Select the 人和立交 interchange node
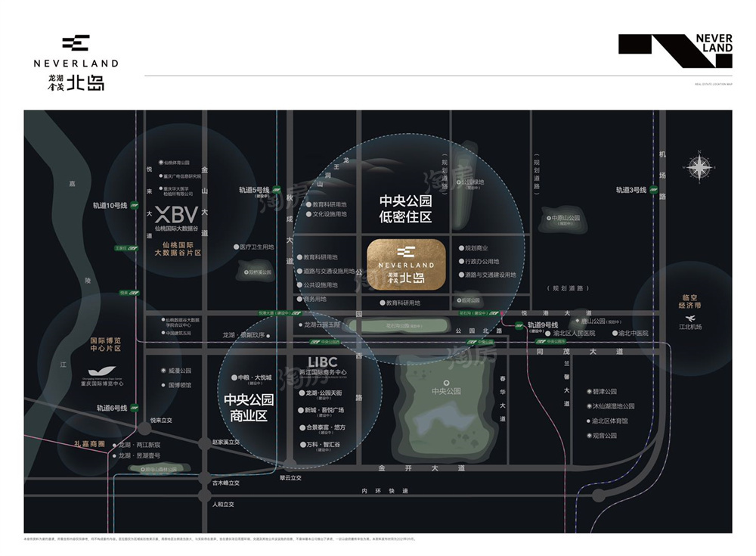This screenshot has height=556, width=756. pos(203,496)
